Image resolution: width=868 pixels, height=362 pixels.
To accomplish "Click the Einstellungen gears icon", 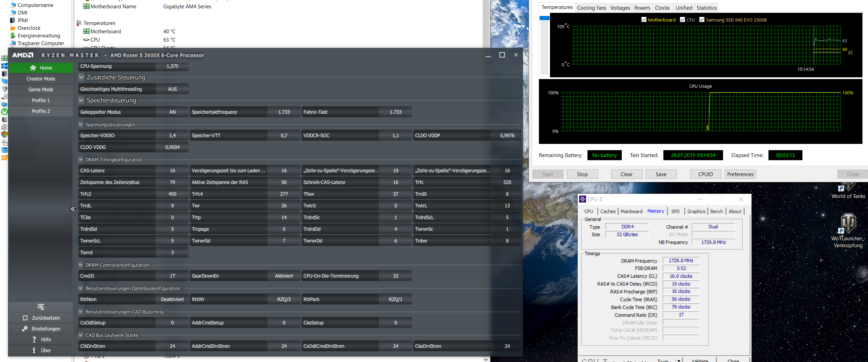I will click(x=25, y=329).
